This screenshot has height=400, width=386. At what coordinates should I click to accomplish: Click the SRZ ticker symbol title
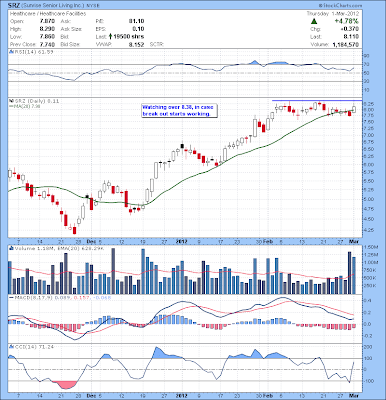tap(14, 6)
